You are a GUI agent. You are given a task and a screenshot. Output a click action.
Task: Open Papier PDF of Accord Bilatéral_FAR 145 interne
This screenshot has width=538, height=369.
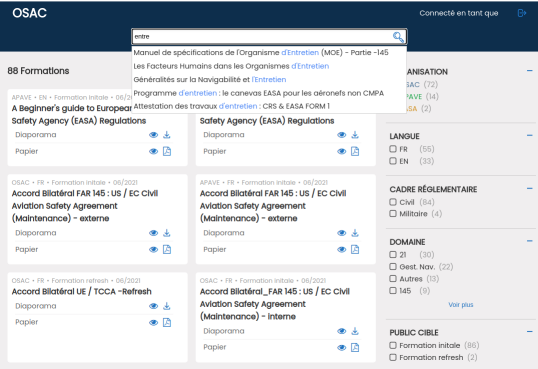(x=355, y=348)
